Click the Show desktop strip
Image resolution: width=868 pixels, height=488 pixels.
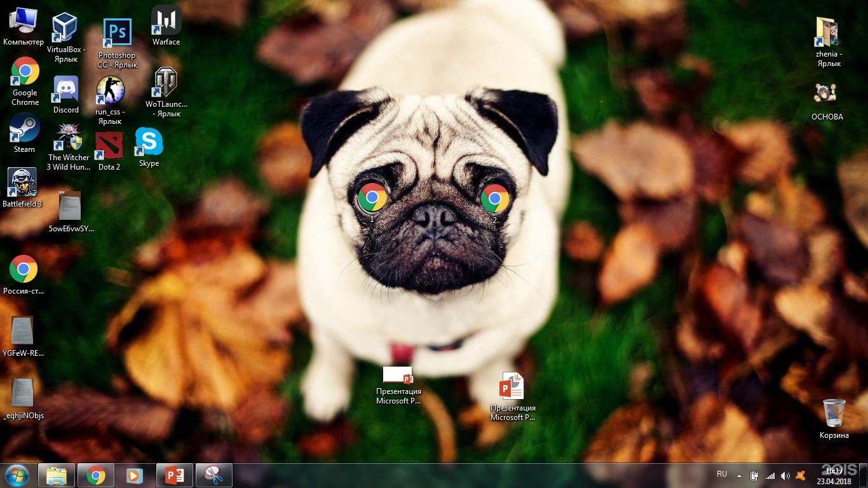(863, 475)
